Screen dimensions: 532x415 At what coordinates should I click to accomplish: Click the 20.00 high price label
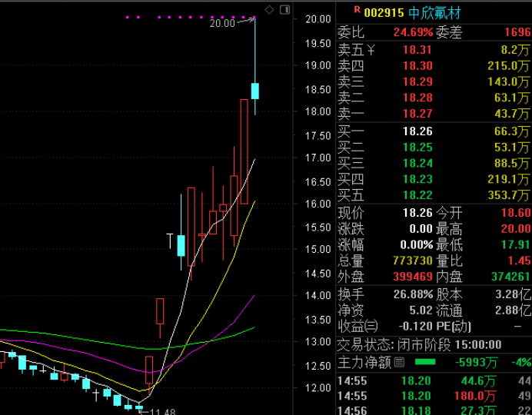(x=222, y=23)
